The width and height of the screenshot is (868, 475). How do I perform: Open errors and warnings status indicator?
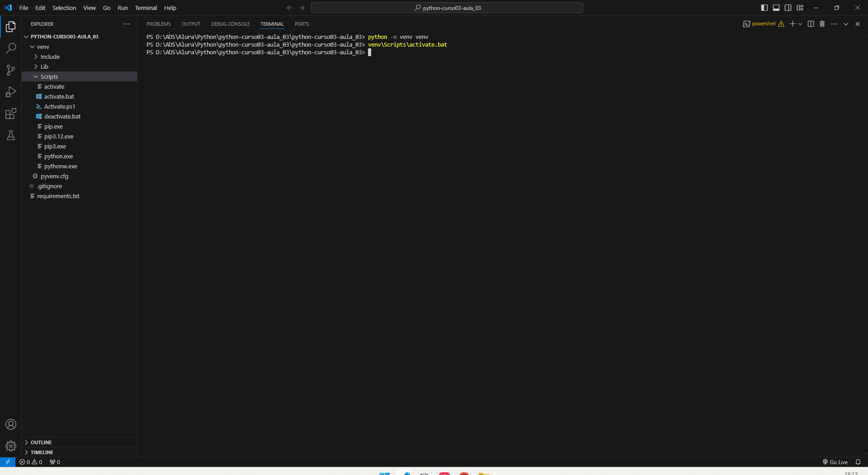(x=31, y=462)
